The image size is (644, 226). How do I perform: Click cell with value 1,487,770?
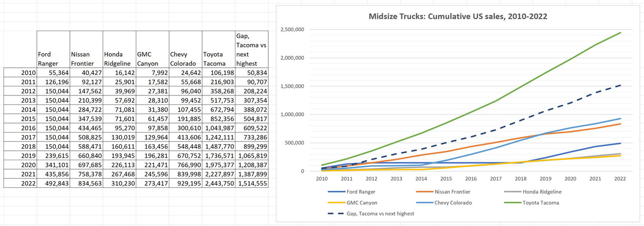click(x=218, y=146)
